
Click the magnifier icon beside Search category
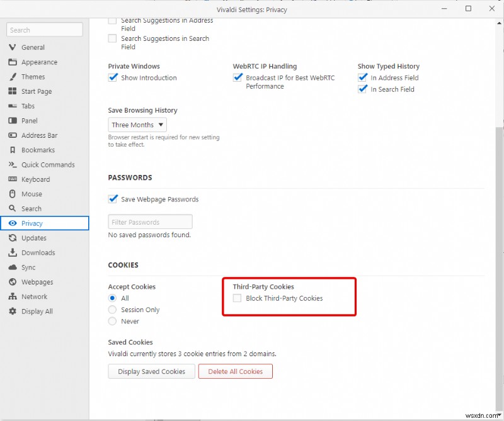pyautogui.click(x=13, y=208)
